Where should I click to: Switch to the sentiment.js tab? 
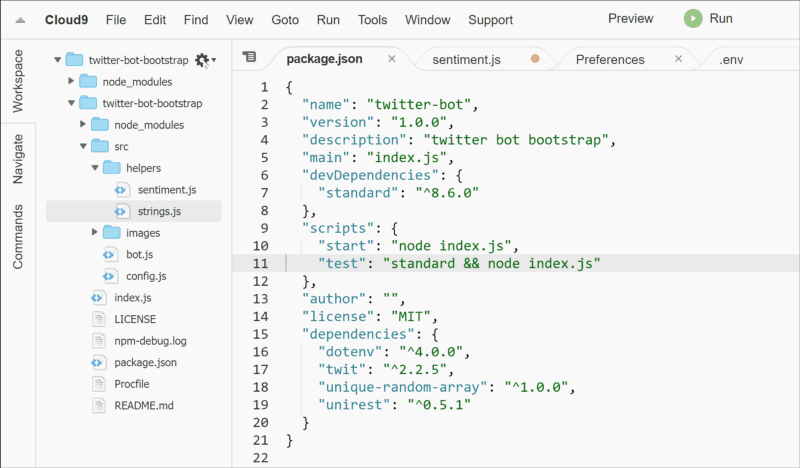(466, 60)
